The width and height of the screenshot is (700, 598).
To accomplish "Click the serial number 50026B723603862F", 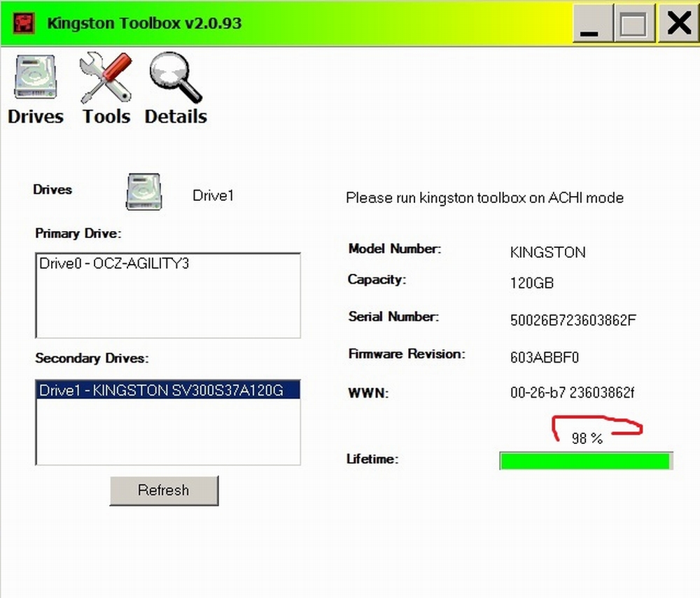I will 573,320.
